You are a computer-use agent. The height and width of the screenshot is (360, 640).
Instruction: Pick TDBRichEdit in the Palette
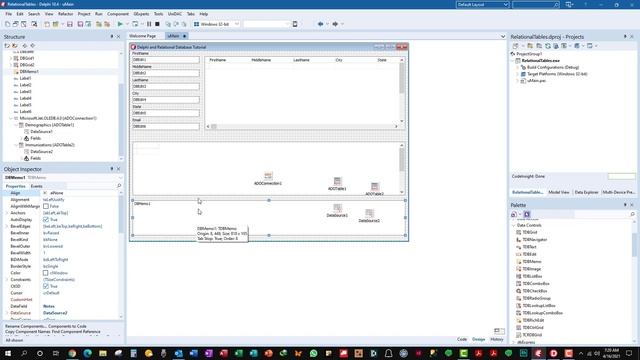tap(533, 320)
